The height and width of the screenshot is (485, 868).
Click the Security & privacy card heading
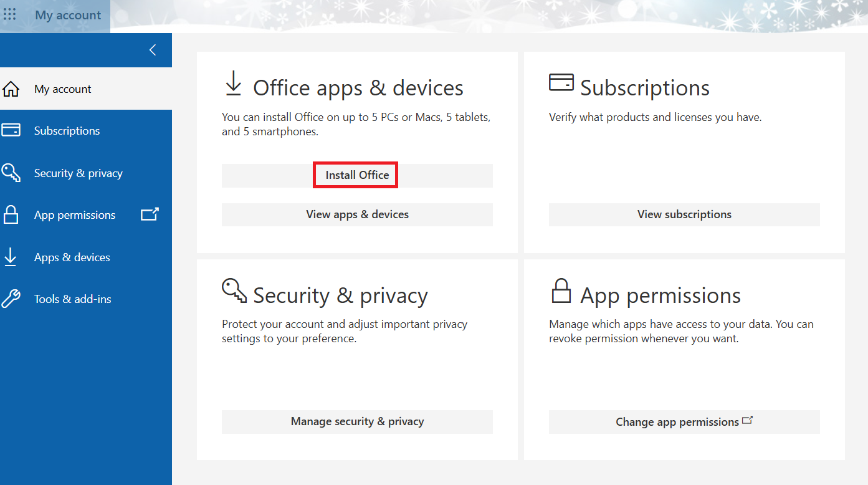(340, 295)
